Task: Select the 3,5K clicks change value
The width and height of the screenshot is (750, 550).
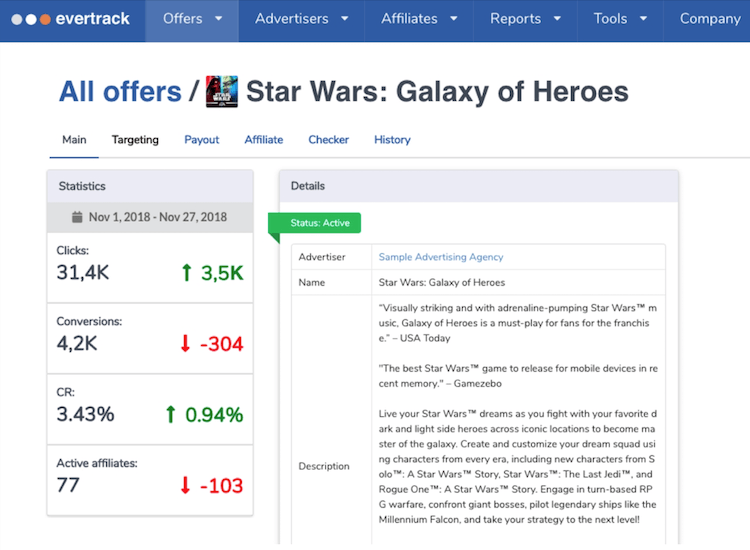Action: pyautogui.click(x=222, y=273)
